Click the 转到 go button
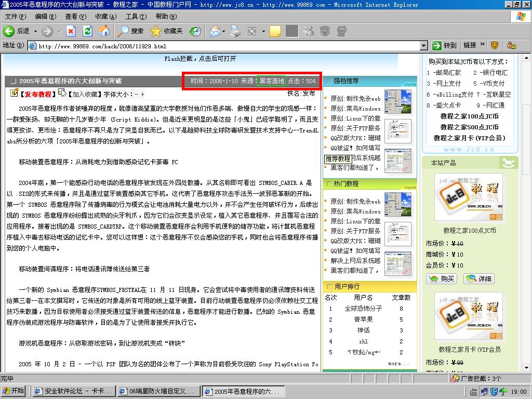 (x=445, y=45)
